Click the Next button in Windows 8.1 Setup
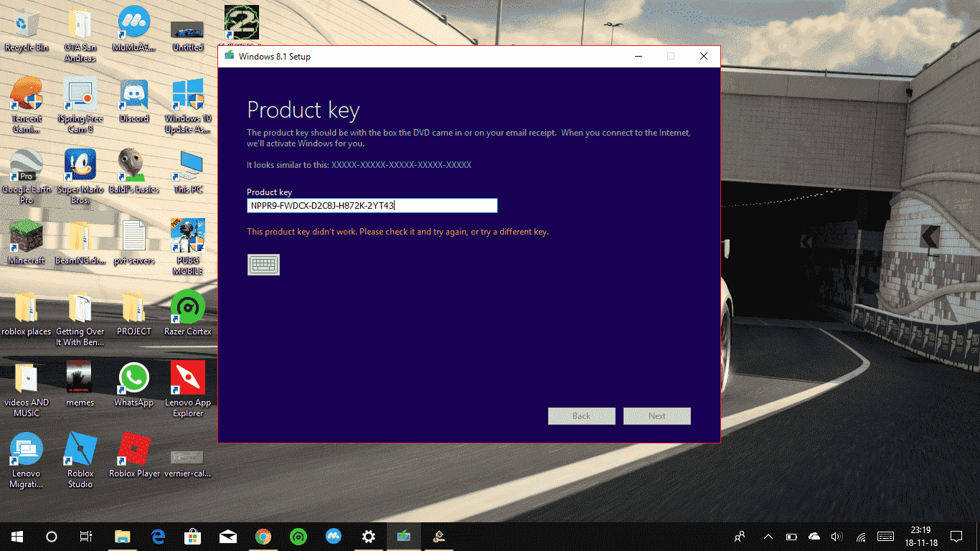The image size is (980, 551). 657,416
